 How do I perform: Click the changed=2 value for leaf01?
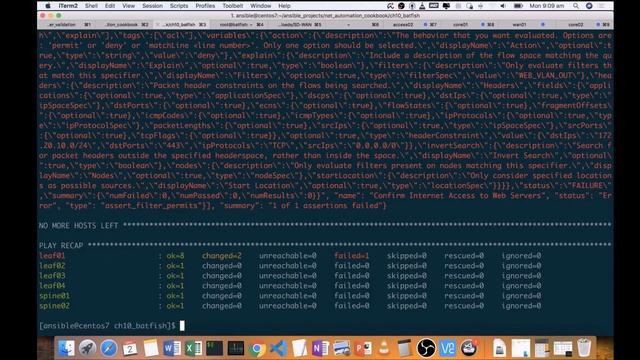pos(222,256)
